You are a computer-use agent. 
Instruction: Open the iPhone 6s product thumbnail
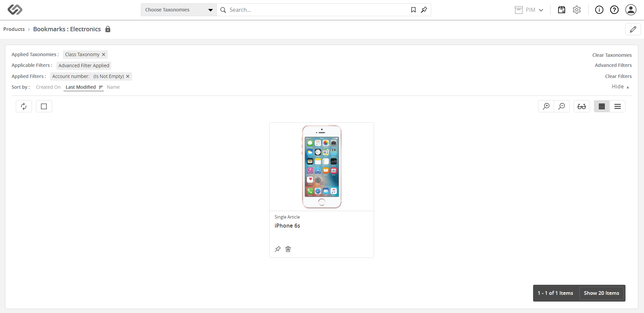point(322,167)
